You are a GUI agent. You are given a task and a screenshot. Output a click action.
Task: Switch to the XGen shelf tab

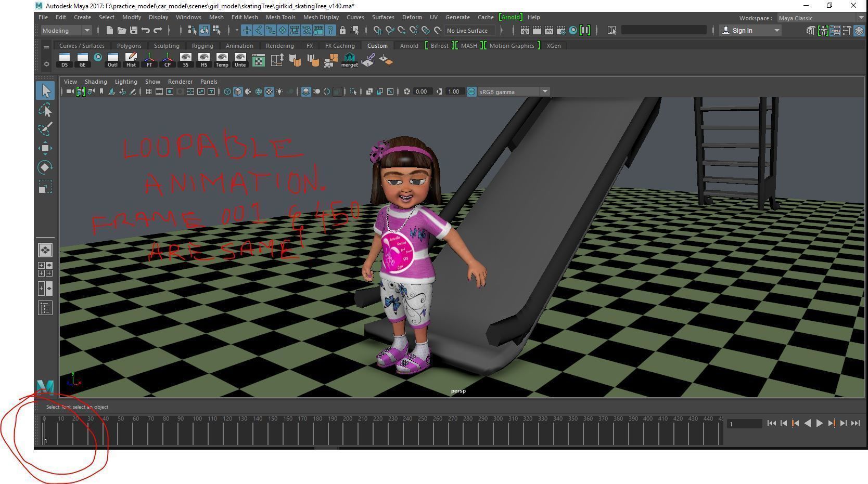[x=554, y=46]
